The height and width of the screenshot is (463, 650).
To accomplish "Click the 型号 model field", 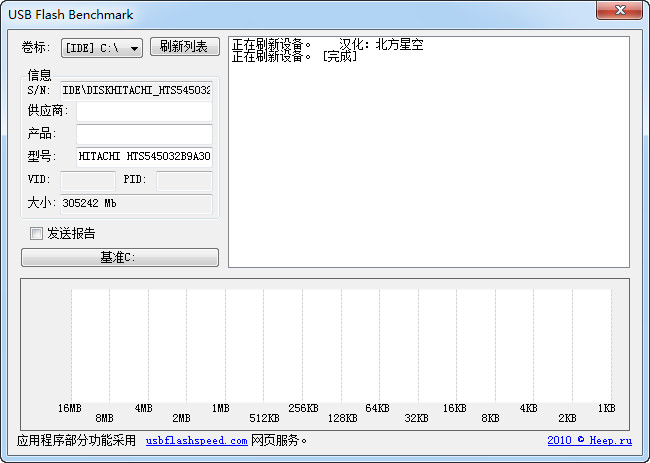I will (144, 156).
